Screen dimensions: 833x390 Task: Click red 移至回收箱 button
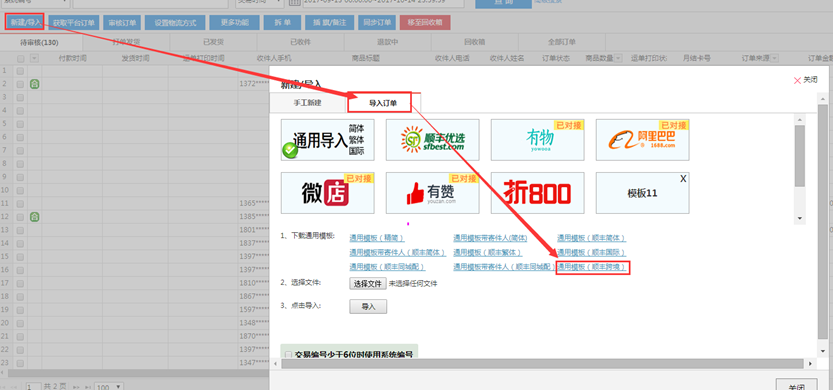[x=426, y=23]
